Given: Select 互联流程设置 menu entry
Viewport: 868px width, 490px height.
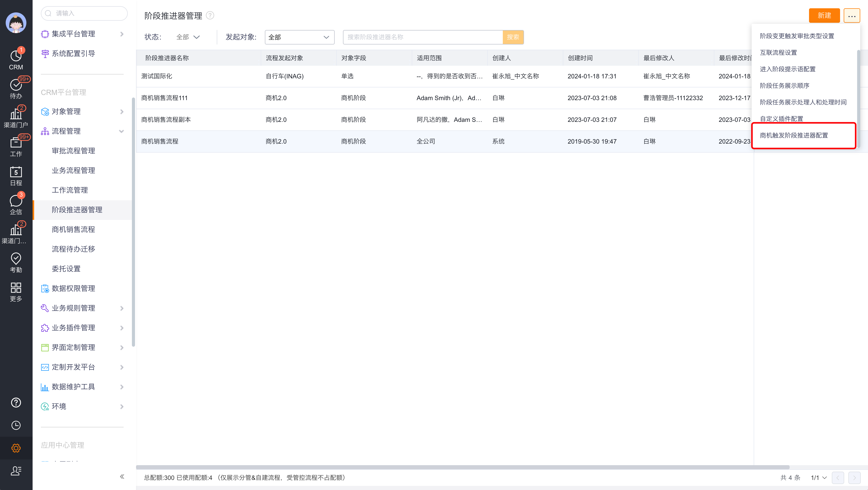Looking at the screenshot, I should click(778, 53).
